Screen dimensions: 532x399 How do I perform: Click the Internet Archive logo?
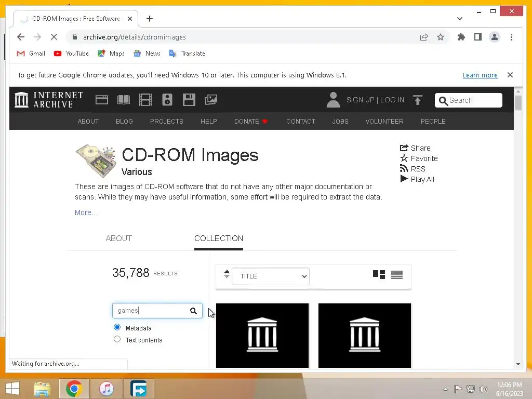point(49,100)
